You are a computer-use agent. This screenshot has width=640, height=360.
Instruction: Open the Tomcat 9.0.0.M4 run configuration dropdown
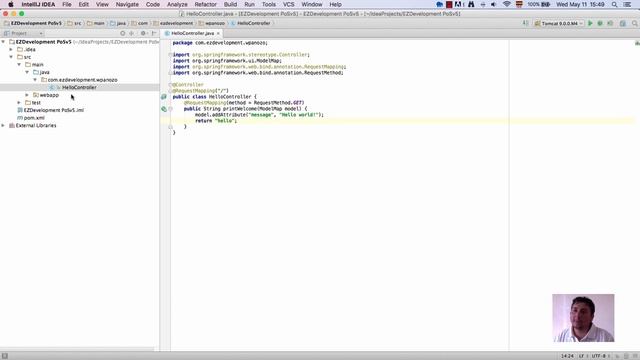[x=559, y=24]
